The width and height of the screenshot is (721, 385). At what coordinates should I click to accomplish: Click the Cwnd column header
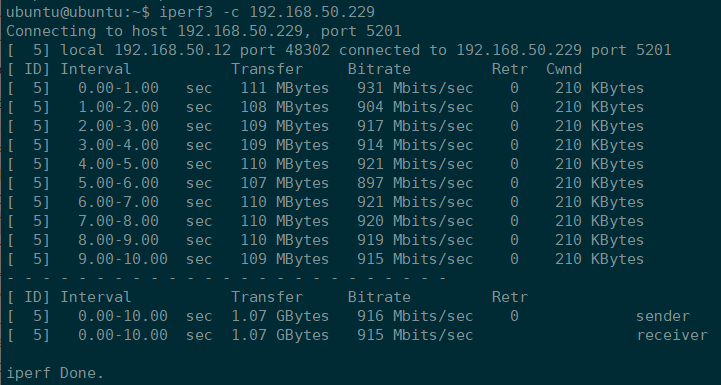564,69
